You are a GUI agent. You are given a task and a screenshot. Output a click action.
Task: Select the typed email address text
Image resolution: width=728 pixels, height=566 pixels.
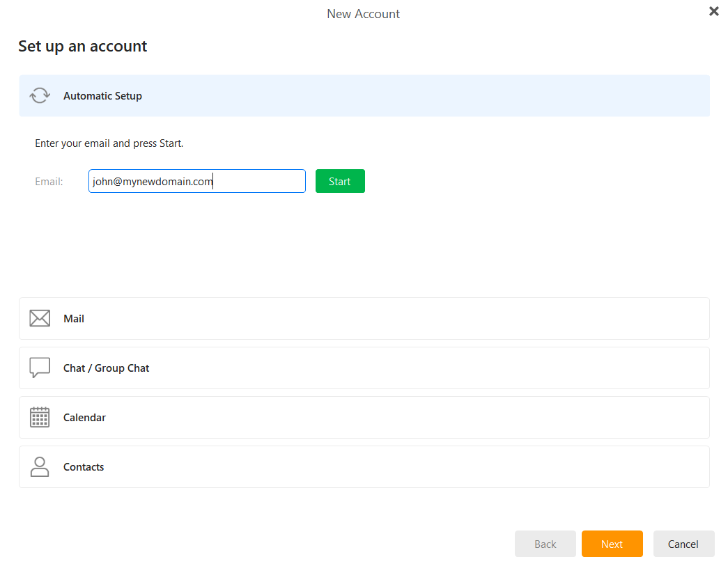(150, 181)
